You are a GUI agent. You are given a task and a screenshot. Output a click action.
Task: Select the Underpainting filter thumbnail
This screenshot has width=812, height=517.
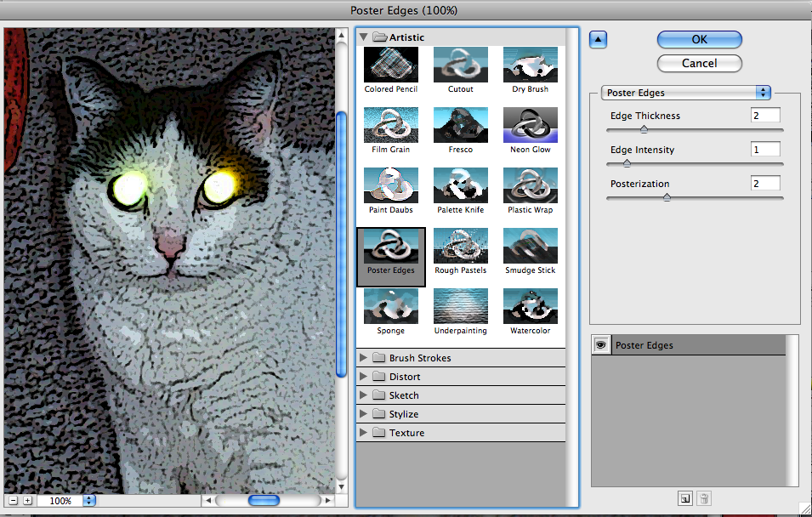click(x=460, y=306)
